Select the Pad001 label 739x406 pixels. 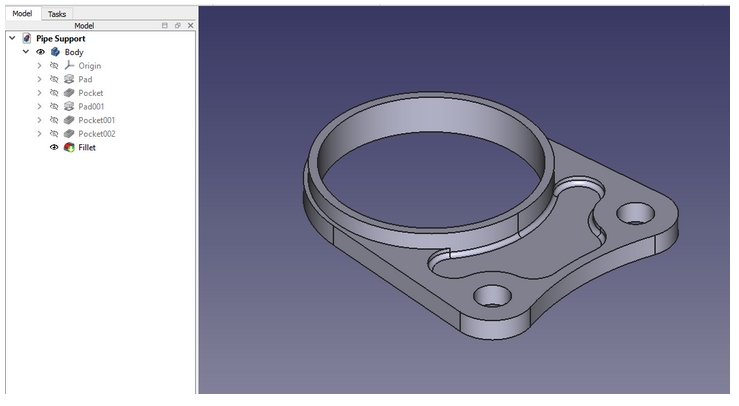click(91, 107)
